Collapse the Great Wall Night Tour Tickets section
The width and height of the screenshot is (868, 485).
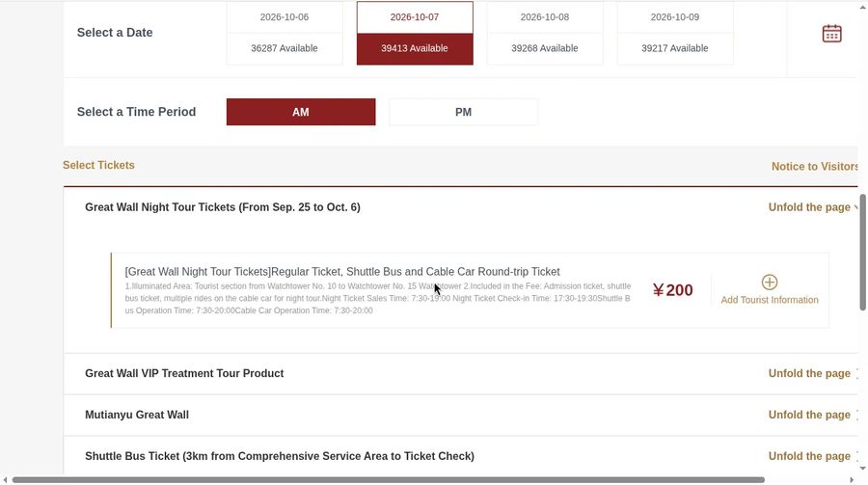click(x=813, y=207)
